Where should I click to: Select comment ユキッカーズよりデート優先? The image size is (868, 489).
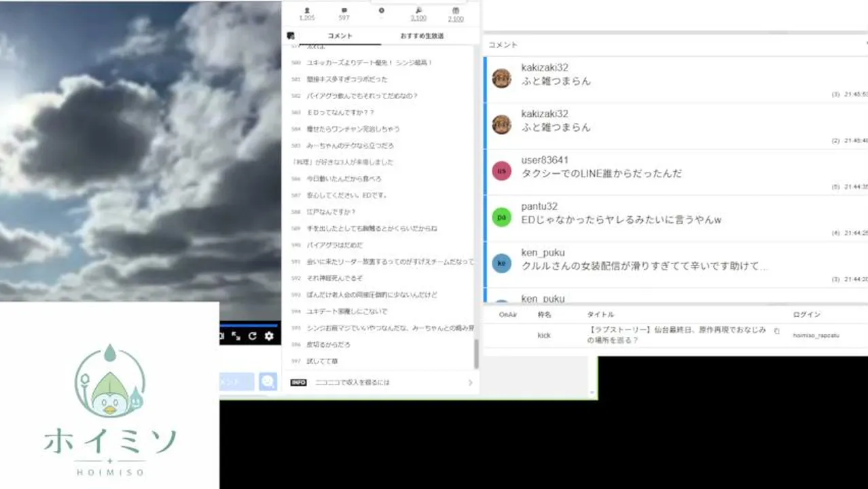coord(369,62)
